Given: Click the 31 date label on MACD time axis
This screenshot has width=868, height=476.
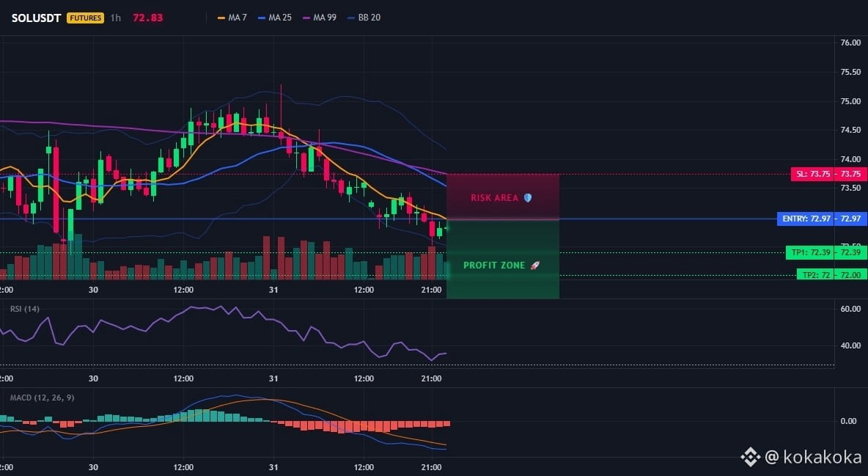Looking at the screenshot, I should pos(273,467).
